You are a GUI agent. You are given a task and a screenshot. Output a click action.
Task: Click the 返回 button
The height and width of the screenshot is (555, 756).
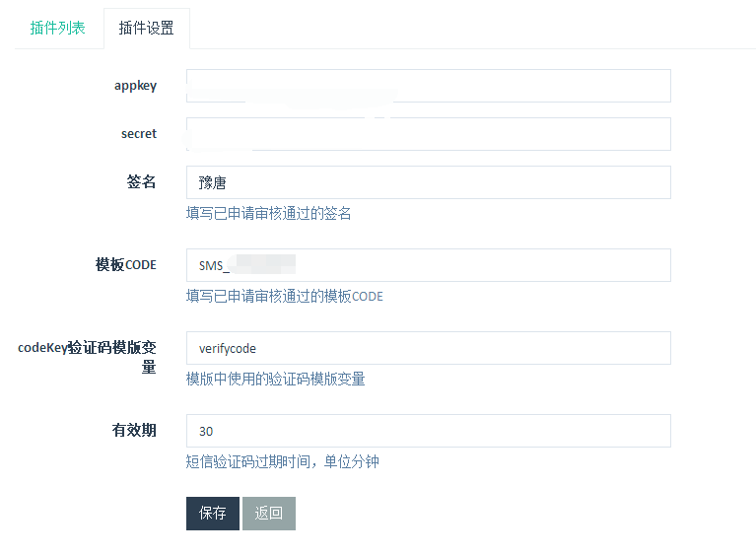tap(268, 513)
